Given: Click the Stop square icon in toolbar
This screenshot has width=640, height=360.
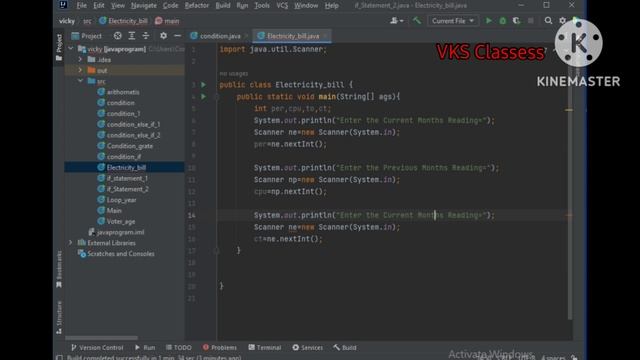Looking at the screenshot, I should point(531,21).
